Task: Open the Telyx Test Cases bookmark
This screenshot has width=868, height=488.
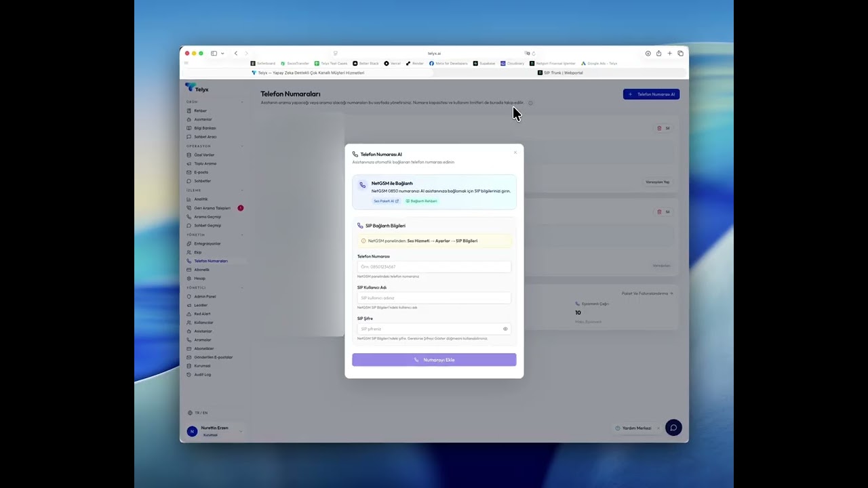Action: click(331, 64)
